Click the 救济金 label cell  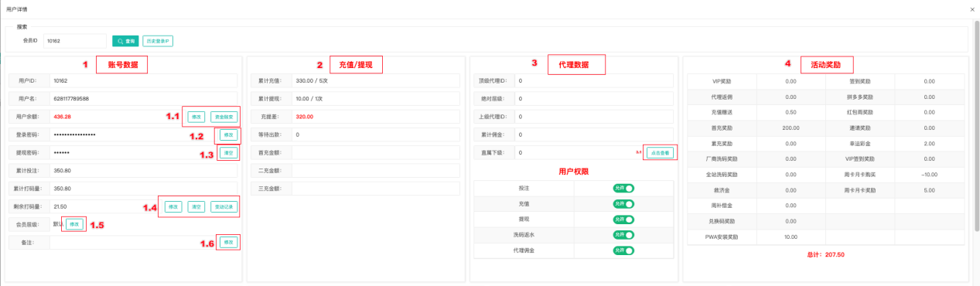pos(721,190)
